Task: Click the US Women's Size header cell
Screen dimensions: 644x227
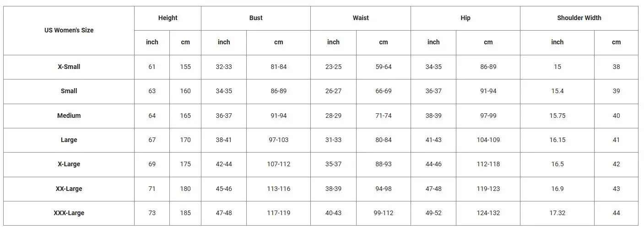Action: 69,30
